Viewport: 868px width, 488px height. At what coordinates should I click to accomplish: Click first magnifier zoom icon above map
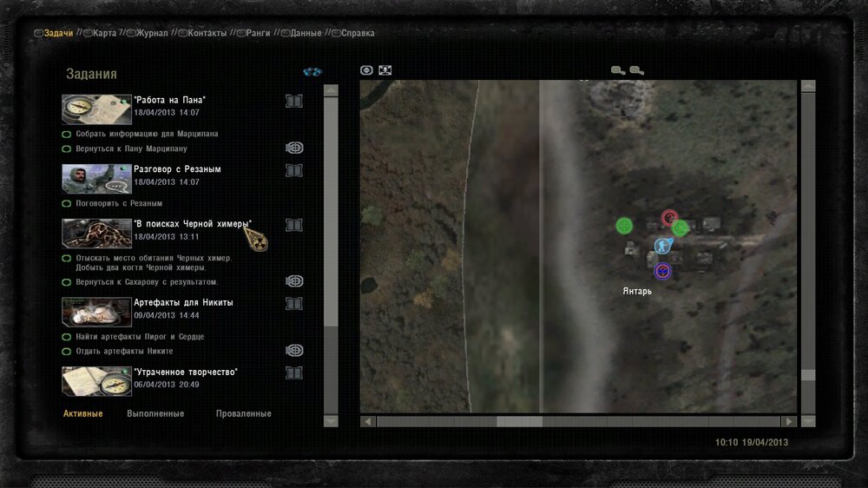tap(618, 70)
